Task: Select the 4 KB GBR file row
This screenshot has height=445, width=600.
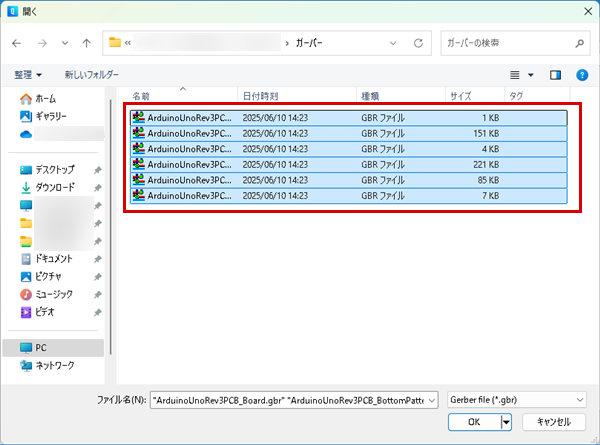Action: 349,149
